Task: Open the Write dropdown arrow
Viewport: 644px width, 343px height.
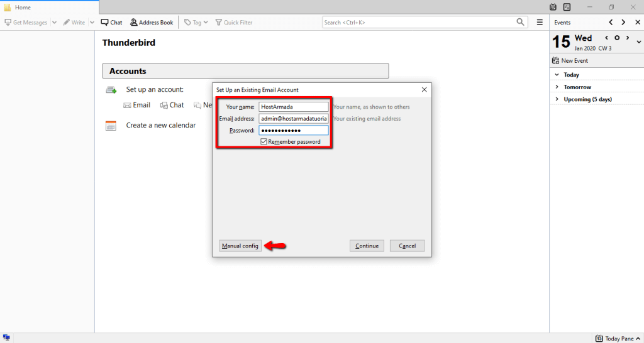Action: click(92, 23)
